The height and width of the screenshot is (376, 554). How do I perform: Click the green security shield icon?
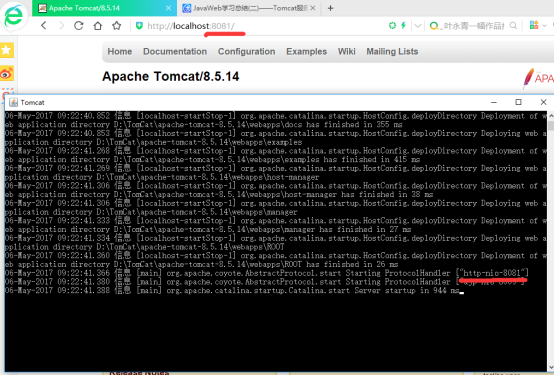pyautogui.click(x=139, y=26)
